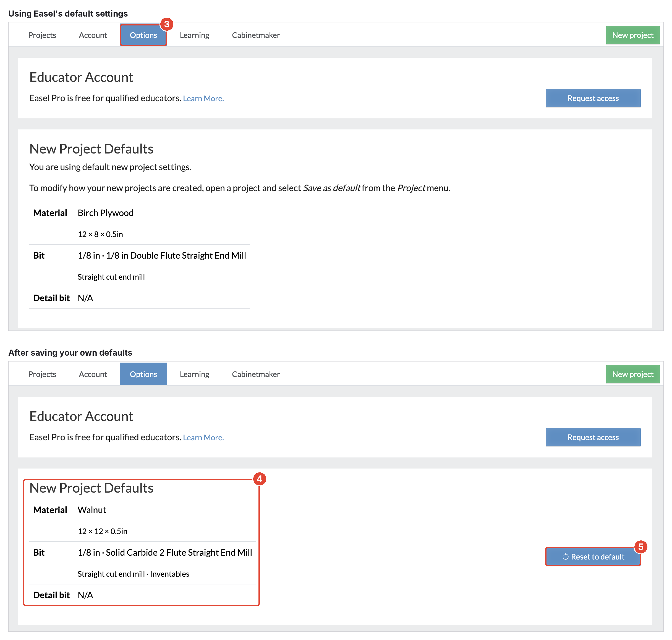Open the Projects tab in the top panel
The width and height of the screenshot is (672, 640).
pos(42,35)
